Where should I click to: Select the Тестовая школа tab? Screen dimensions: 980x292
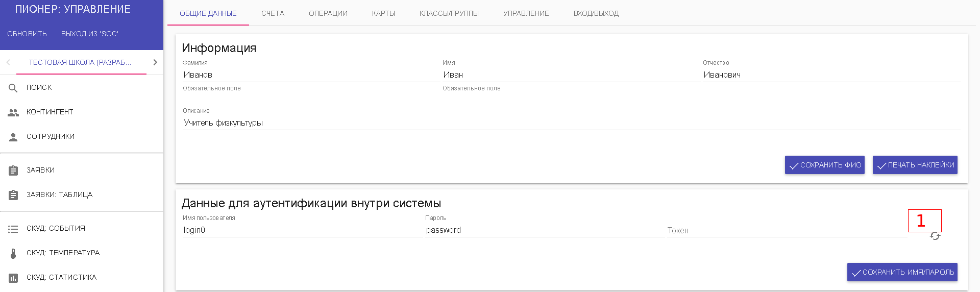coord(81,62)
